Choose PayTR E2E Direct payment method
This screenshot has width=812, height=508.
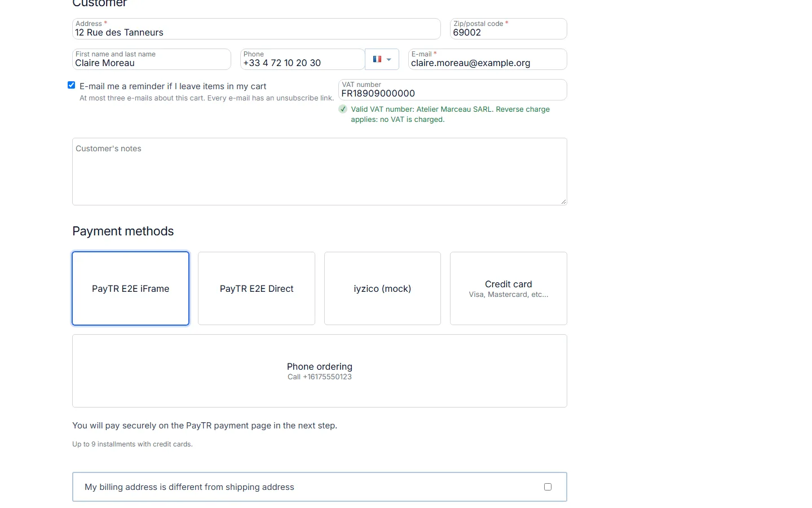coord(257,288)
